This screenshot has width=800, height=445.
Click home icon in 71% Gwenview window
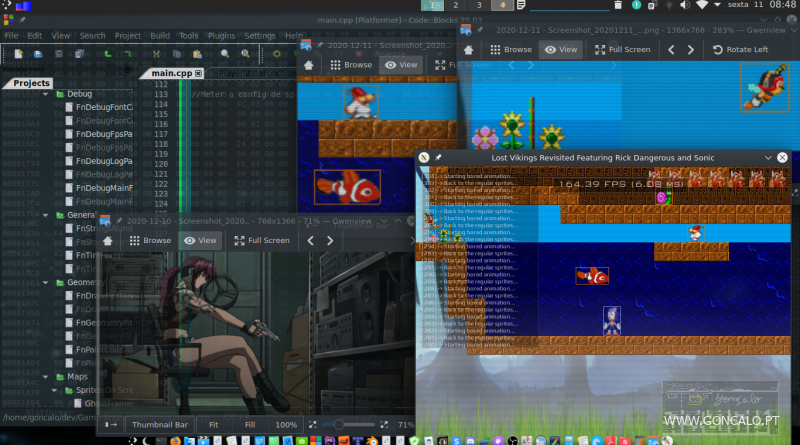pos(108,240)
